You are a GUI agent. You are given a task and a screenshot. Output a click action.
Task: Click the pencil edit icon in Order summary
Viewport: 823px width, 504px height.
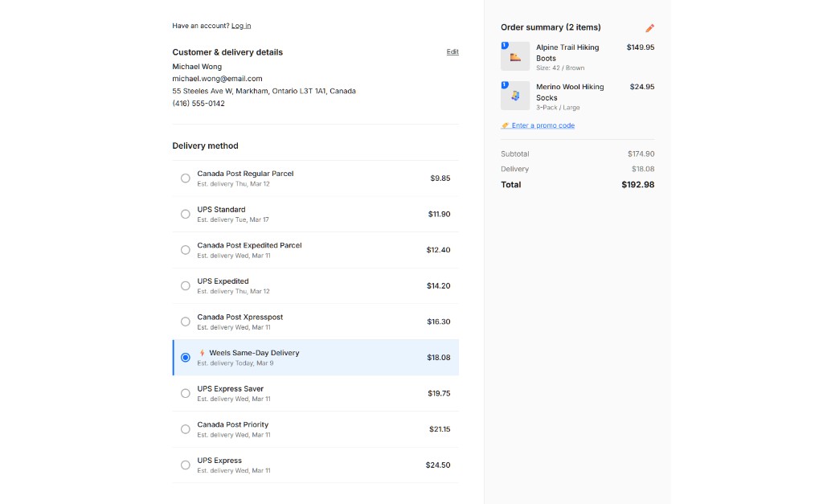point(649,27)
